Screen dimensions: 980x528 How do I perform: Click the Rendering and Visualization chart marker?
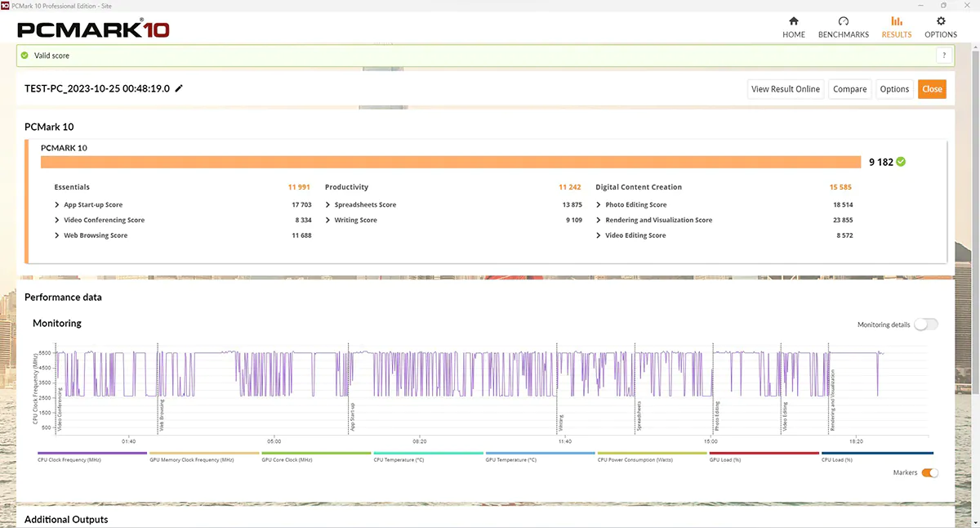tap(832, 400)
